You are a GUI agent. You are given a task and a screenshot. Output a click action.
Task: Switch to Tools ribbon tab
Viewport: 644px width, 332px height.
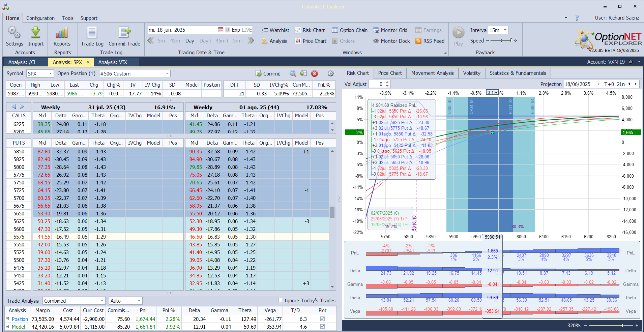click(67, 18)
